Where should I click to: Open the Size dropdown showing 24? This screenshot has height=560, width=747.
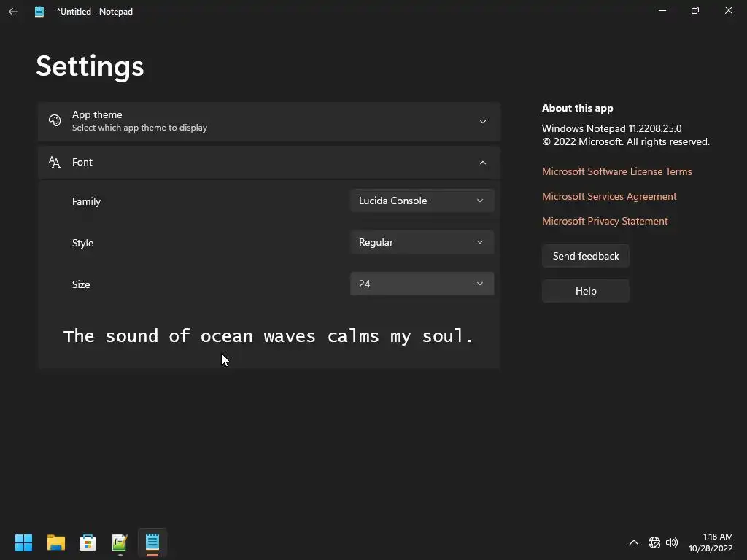pyautogui.click(x=422, y=284)
